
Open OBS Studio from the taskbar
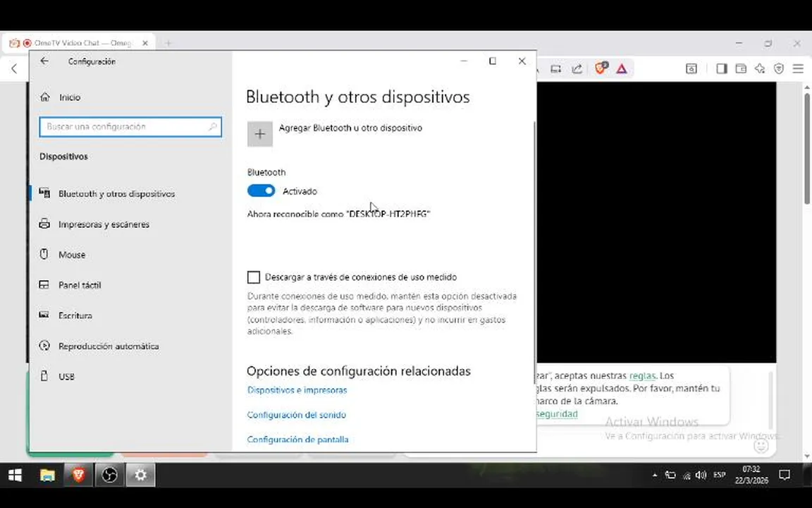[x=109, y=475]
